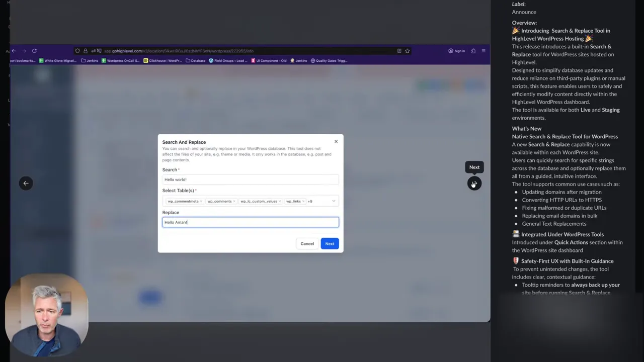Remove the wp_links table chip
This screenshot has height=362, width=644.
click(303, 201)
